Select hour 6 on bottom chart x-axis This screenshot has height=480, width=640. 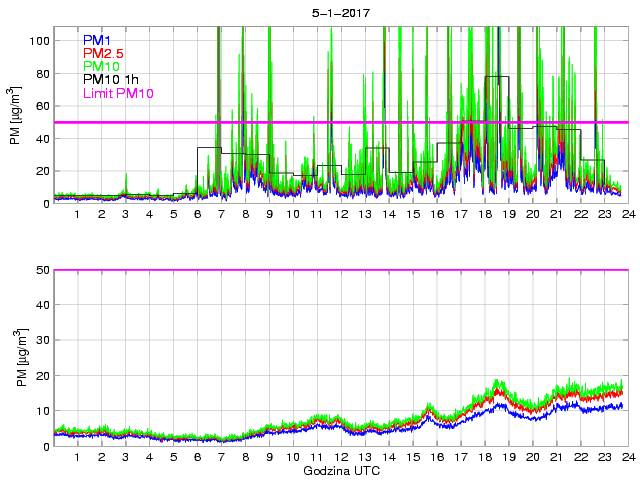click(197, 457)
